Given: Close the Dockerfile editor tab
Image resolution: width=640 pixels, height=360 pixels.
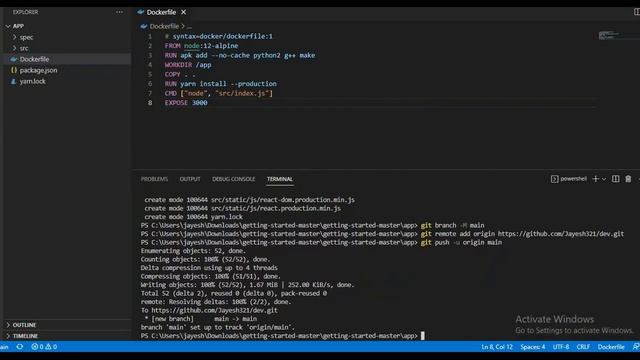Looking at the screenshot, I should click(x=184, y=12).
